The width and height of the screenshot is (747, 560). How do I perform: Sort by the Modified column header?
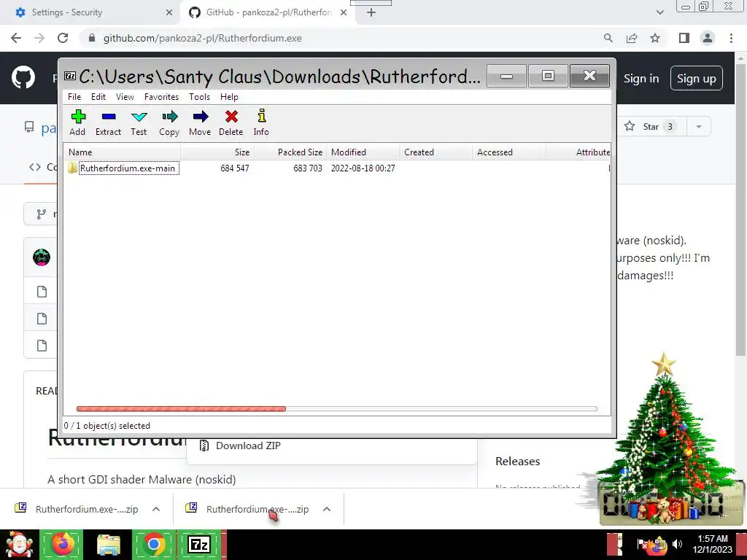point(363,152)
